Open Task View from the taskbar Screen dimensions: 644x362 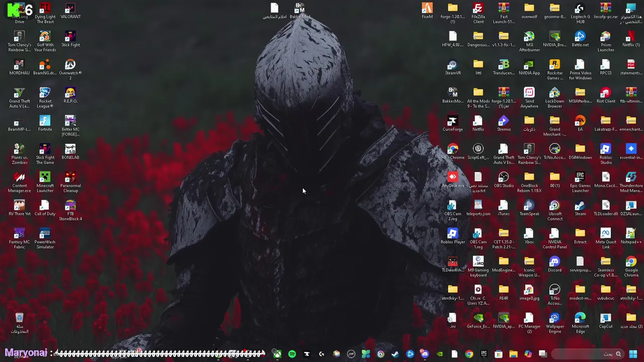pos(543,354)
